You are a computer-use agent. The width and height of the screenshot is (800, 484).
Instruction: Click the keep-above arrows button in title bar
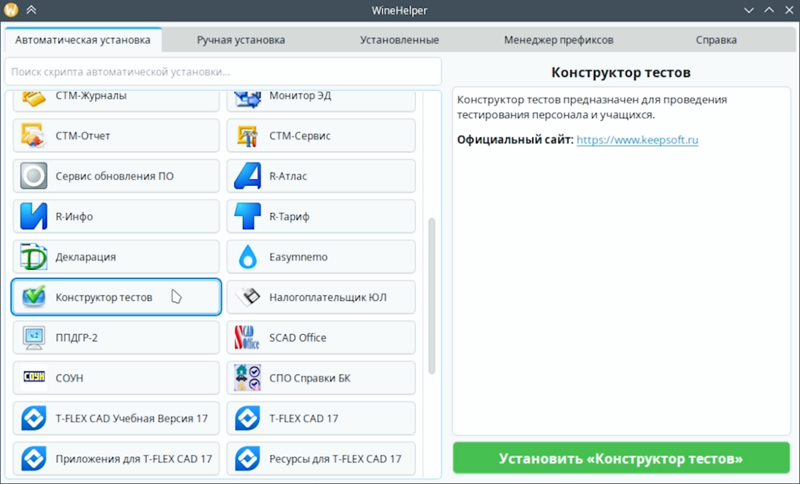pos(32,10)
